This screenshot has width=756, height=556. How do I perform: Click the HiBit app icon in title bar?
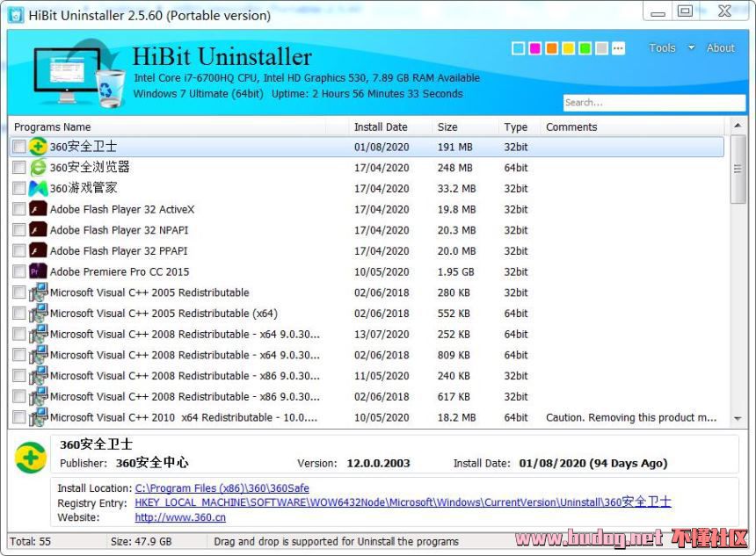tap(16, 15)
